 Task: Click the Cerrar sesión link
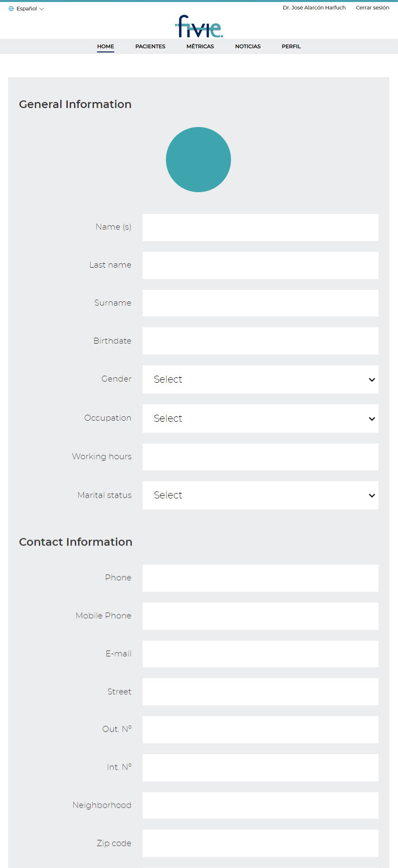coord(373,8)
